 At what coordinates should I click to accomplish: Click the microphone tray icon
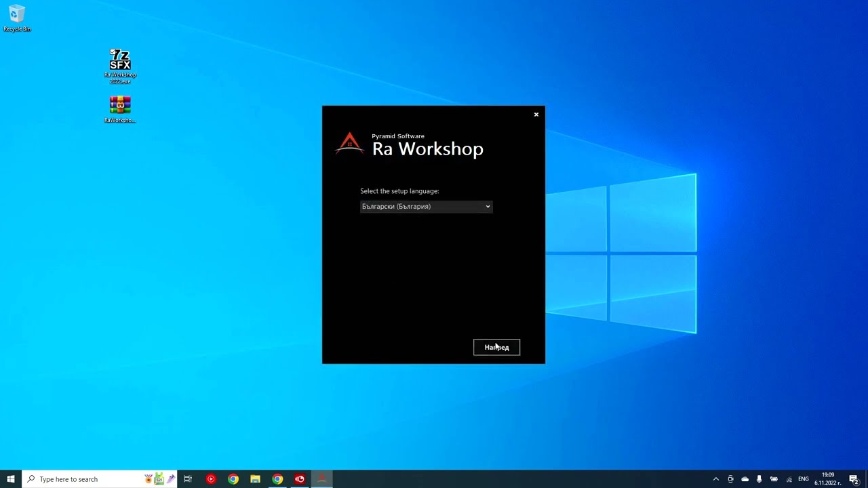(759, 479)
